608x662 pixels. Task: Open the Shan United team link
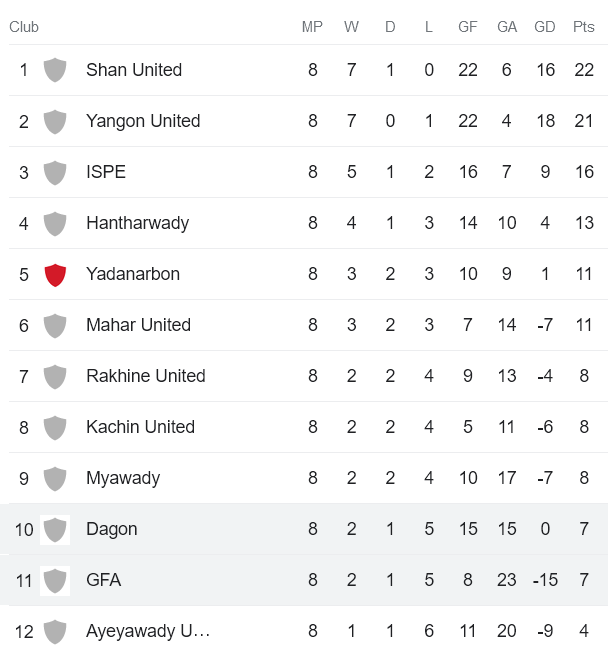point(134,70)
